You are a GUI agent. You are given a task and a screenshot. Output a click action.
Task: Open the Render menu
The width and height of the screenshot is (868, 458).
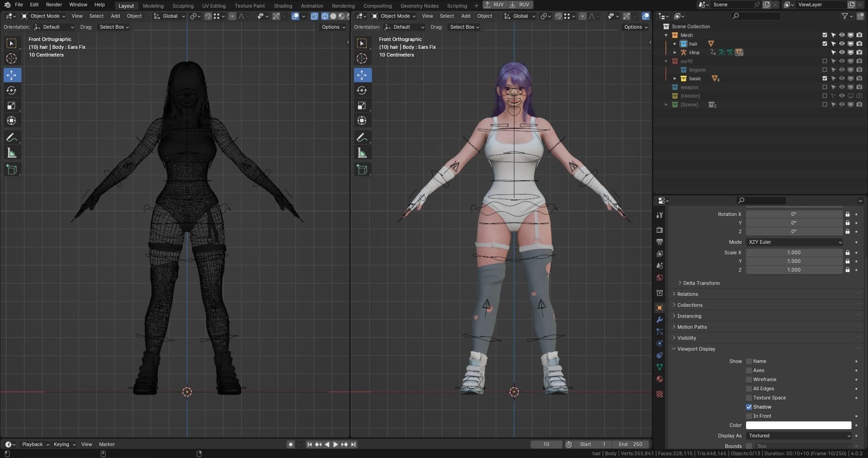click(54, 5)
